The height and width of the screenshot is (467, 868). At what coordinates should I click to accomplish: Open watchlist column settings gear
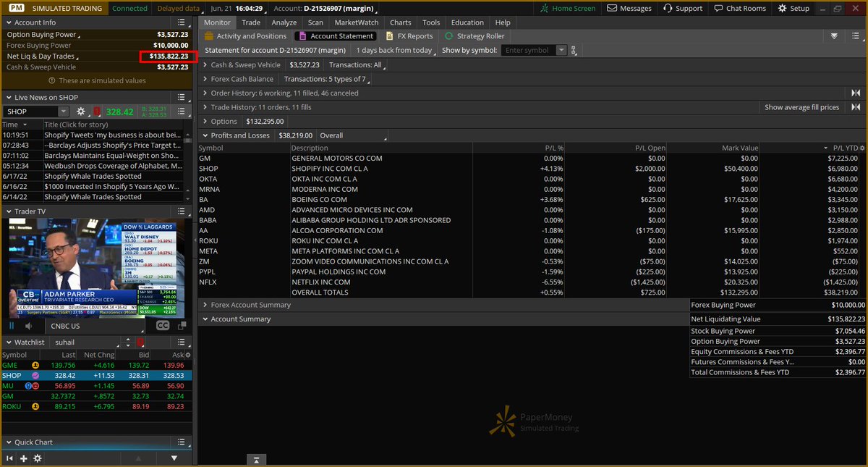click(x=189, y=355)
